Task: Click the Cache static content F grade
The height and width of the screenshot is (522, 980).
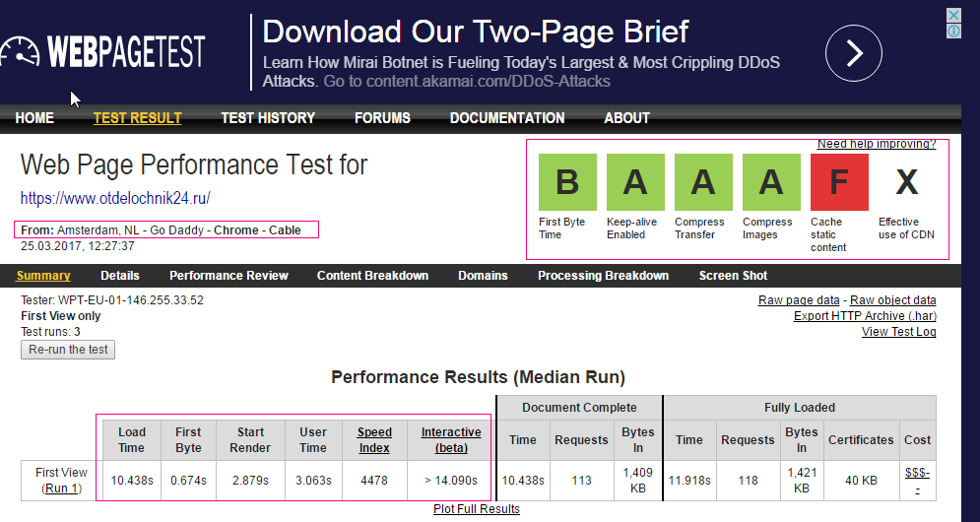Action: (x=839, y=182)
